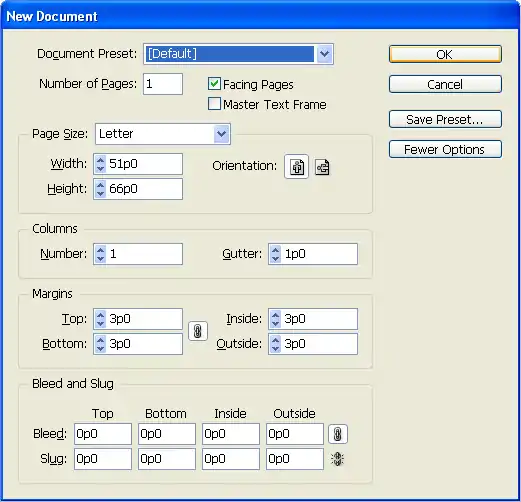The height and width of the screenshot is (502, 521).
Task: Click the Top margin stepper arrows
Action: [100, 319]
